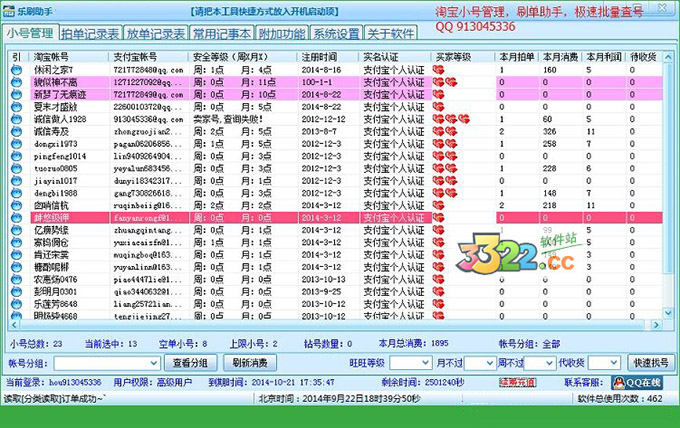Sort by 支付宝帐号 column header
This screenshot has width=680, height=428.
pos(149,57)
